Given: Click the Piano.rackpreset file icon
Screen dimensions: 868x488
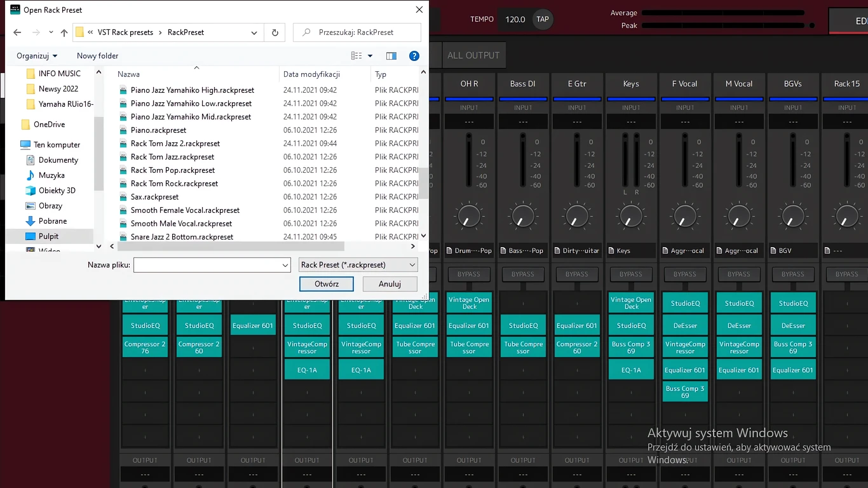Looking at the screenshot, I should (x=123, y=130).
